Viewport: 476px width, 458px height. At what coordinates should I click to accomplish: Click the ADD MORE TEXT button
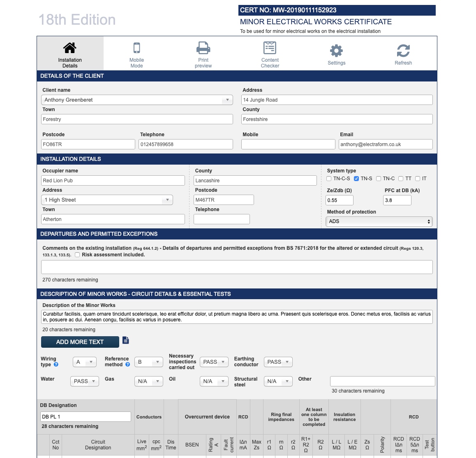80,342
